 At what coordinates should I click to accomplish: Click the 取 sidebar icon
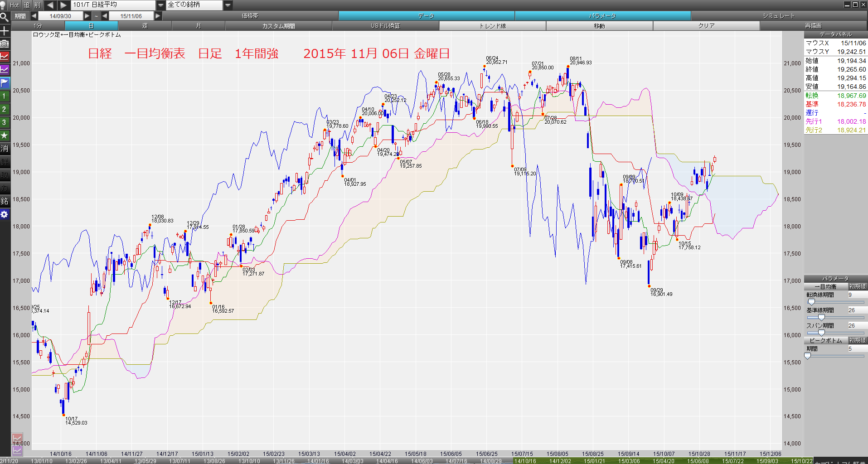[x=5, y=175]
